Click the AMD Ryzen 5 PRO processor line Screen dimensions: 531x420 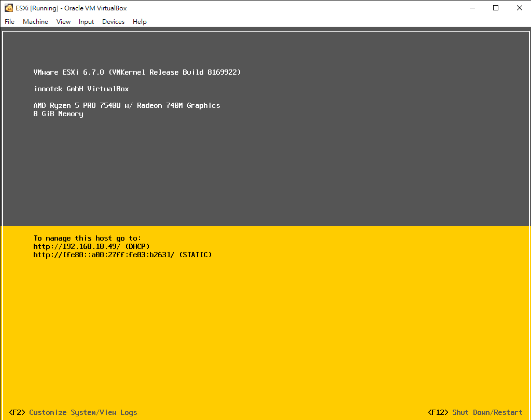click(127, 105)
